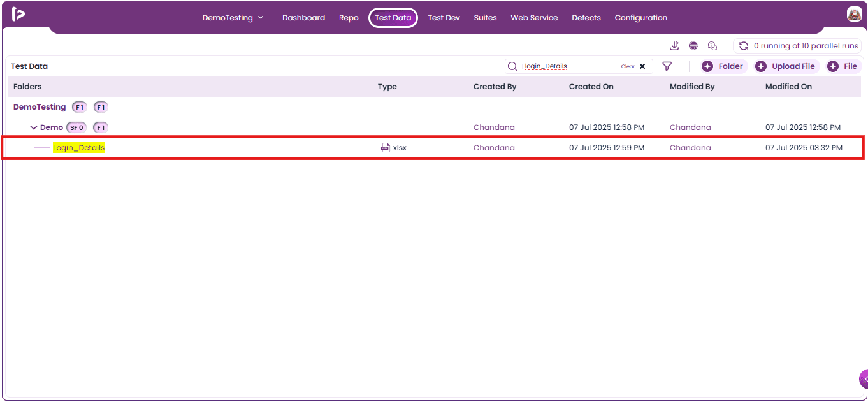Click the 07 Jul 2025 03:32 PM cell
The width and height of the screenshot is (868, 402).
804,148
